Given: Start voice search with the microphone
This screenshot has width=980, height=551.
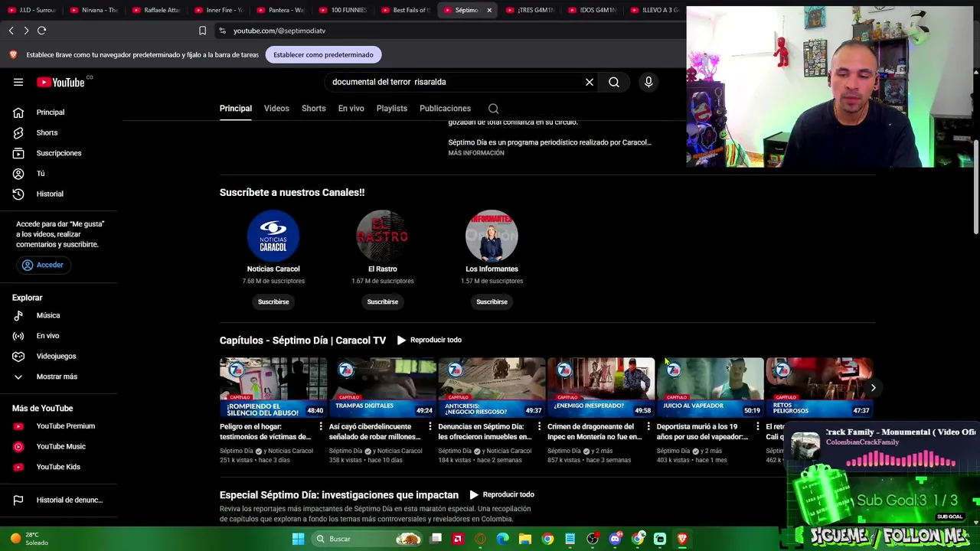Looking at the screenshot, I should [x=648, y=82].
